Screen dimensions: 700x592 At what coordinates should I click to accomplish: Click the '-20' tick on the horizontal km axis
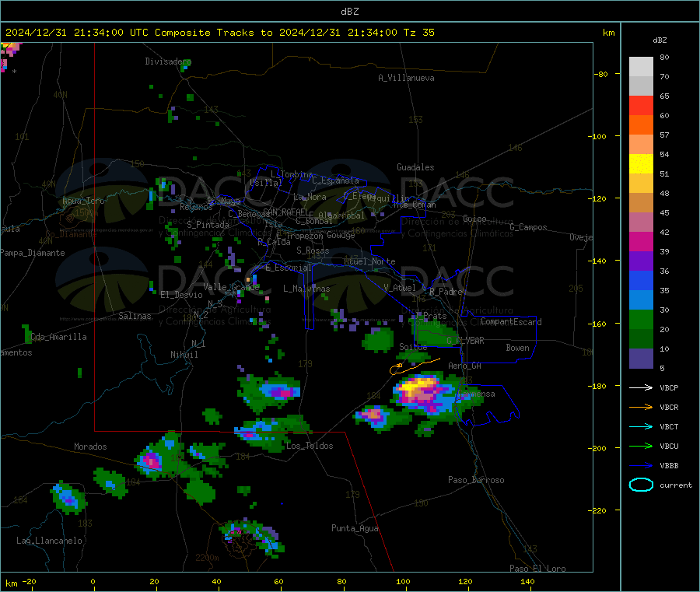30,581
